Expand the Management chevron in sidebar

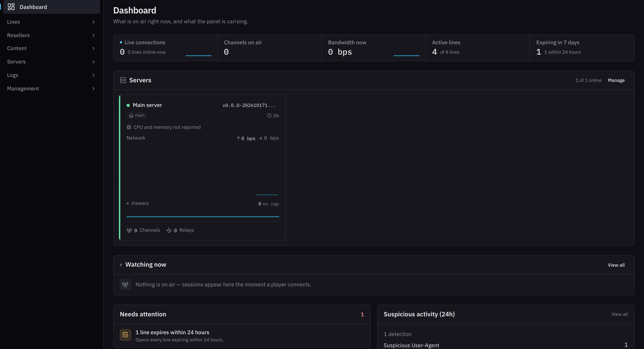pos(93,89)
